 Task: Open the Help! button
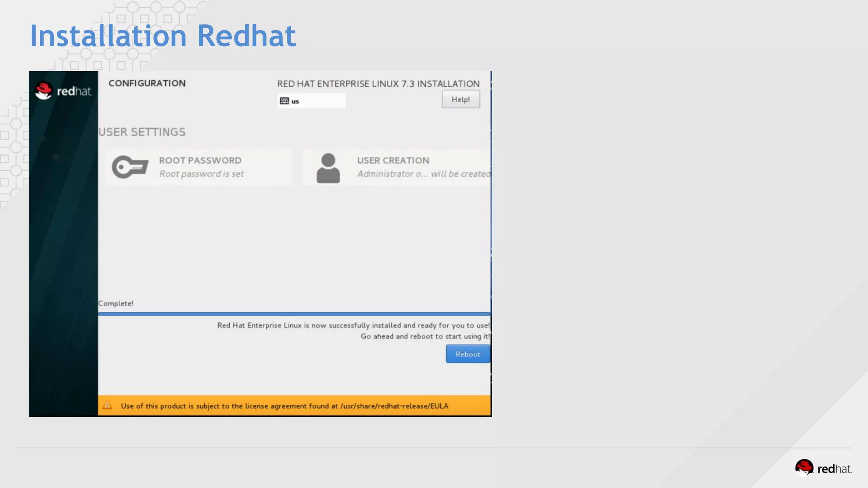(461, 99)
